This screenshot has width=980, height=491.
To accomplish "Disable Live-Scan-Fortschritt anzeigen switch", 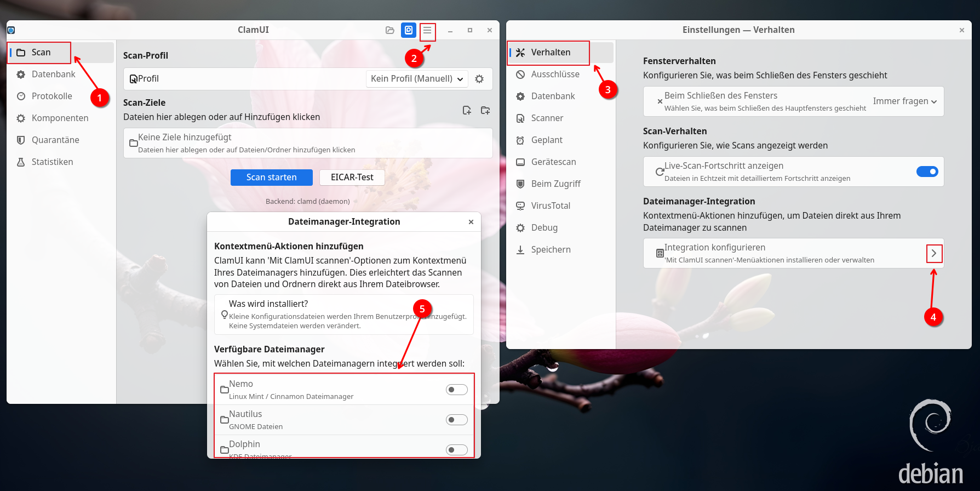I will [x=927, y=172].
